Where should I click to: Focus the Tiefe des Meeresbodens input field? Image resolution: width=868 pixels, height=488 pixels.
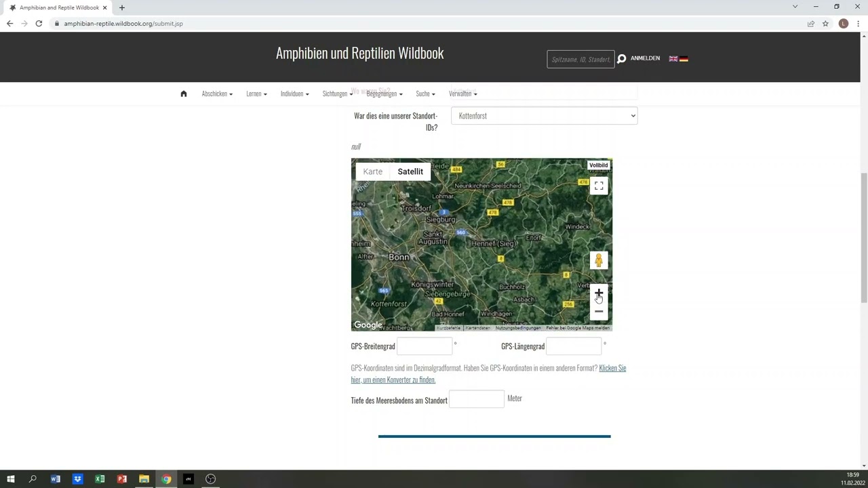point(477,399)
